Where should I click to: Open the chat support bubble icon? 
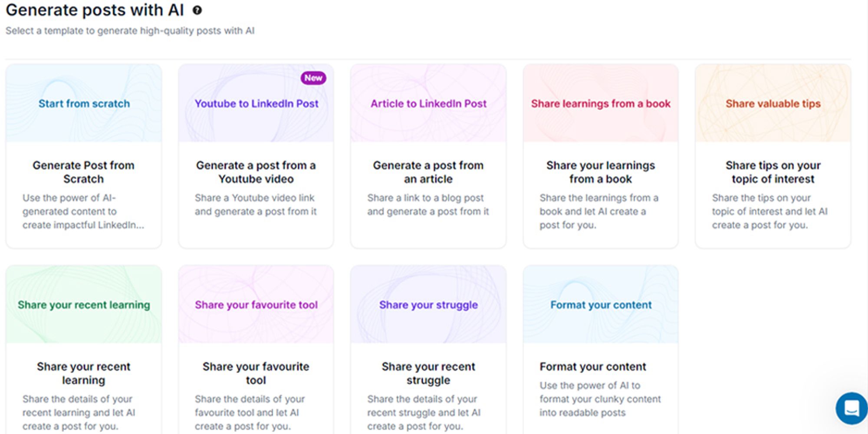pos(852,408)
